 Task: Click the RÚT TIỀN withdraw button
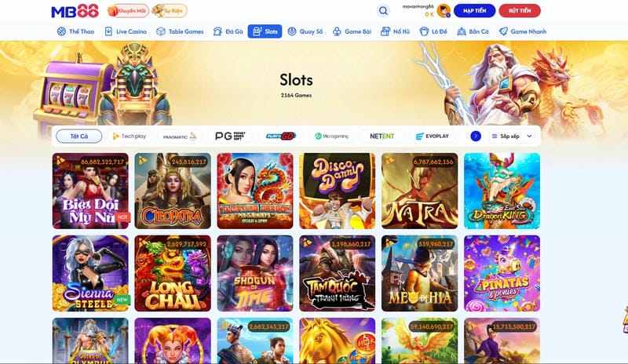[520, 11]
